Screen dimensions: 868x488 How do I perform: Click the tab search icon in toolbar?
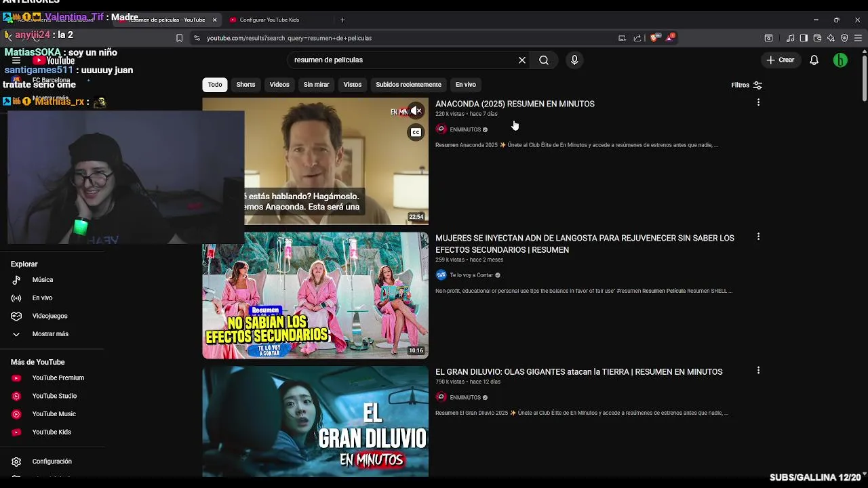click(768, 38)
